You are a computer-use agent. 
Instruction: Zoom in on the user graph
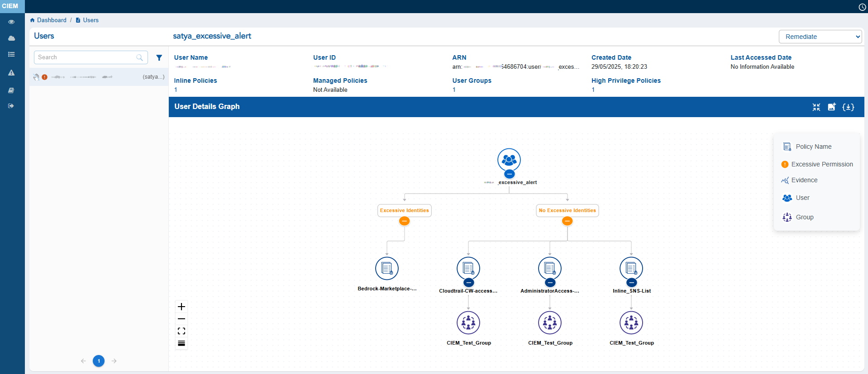pyautogui.click(x=181, y=307)
